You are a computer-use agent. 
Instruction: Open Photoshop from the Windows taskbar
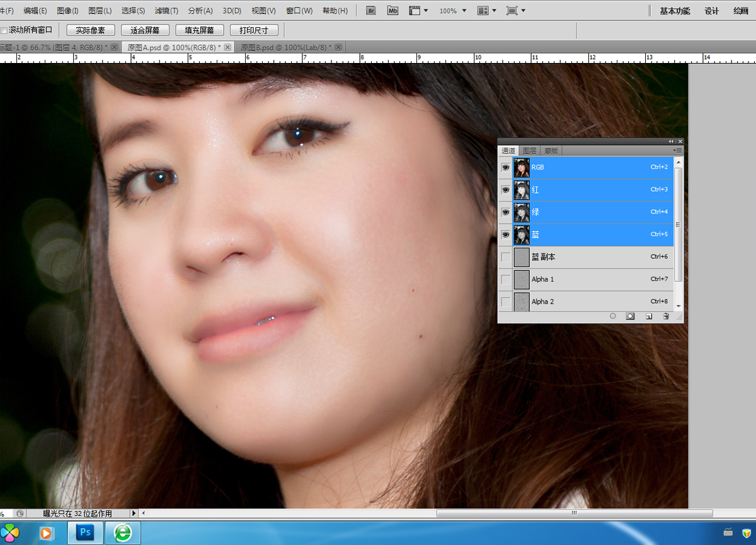pyautogui.click(x=85, y=533)
